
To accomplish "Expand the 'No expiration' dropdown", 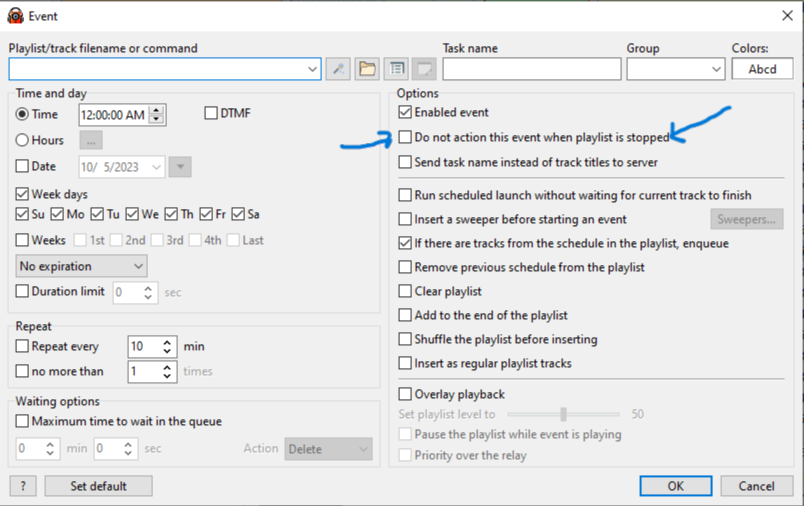I will [137, 266].
